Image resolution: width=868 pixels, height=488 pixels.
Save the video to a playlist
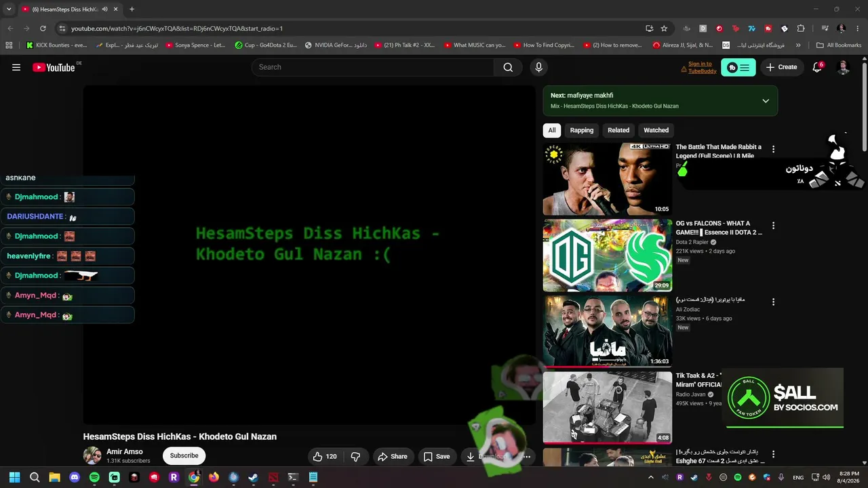click(x=437, y=457)
